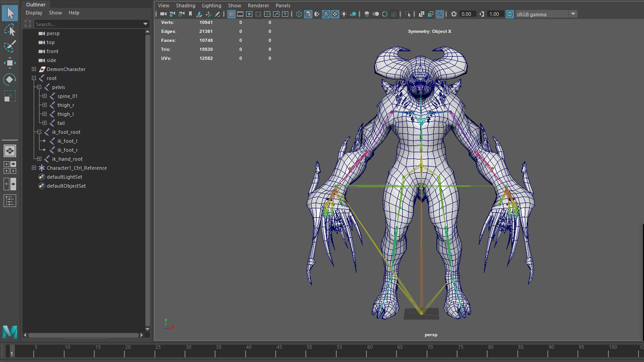Toggle Screen Space Ambient Occlusion icon
The image size is (644, 362).
click(x=367, y=14)
